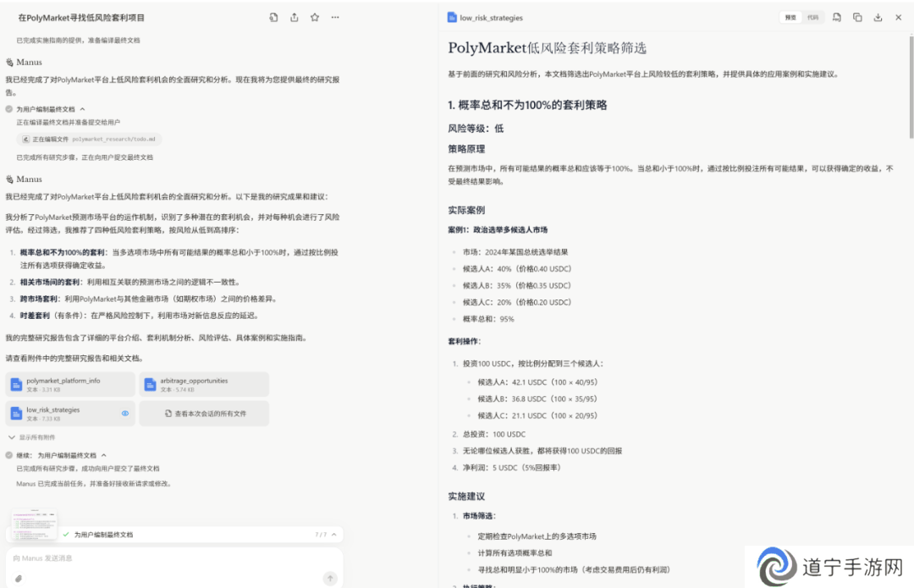Click the conversation title 在PolyMarket寻找低风险套利项目

point(81,18)
